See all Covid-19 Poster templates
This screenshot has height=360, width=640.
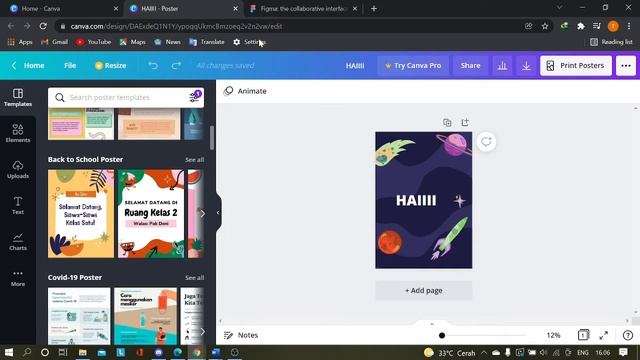click(194, 278)
